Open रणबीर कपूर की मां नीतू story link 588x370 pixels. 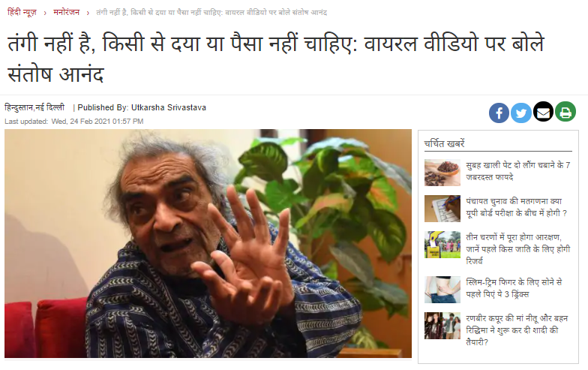(x=517, y=330)
